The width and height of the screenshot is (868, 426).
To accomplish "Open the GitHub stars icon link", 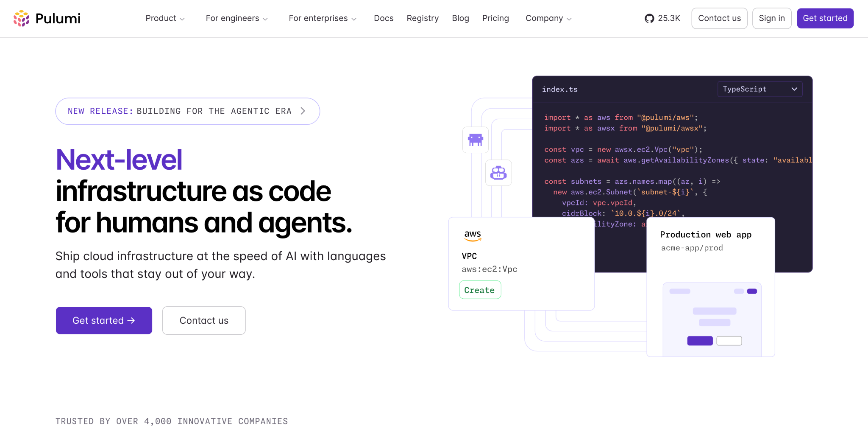I will 649,18.
